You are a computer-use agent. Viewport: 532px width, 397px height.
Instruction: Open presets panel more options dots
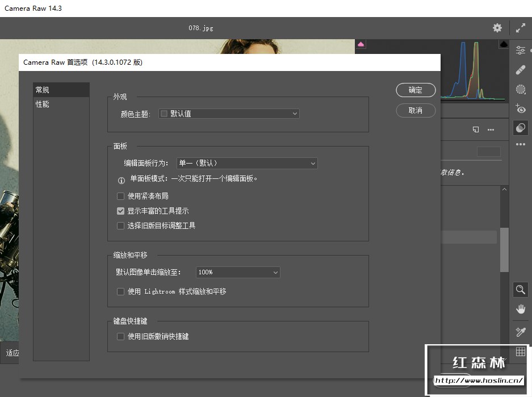[491, 129]
